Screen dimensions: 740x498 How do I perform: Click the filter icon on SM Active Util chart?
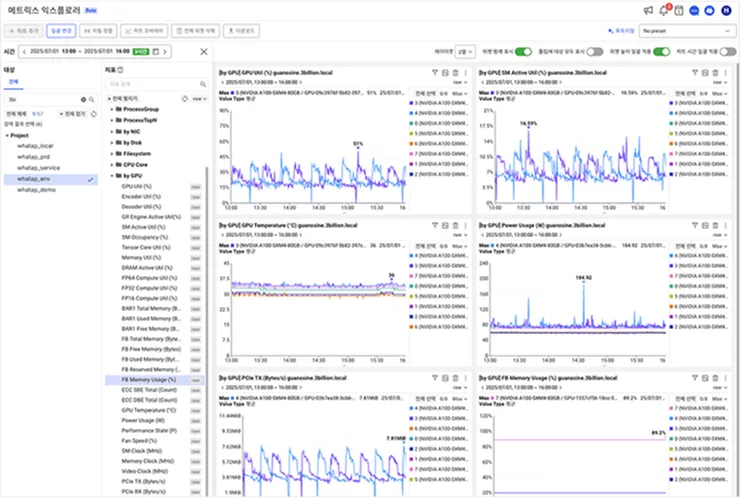click(x=695, y=73)
